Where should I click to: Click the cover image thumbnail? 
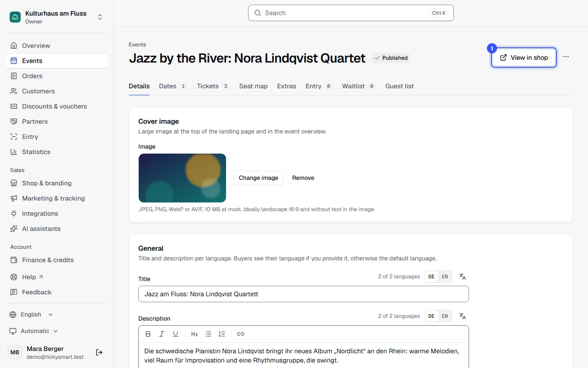tap(182, 178)
